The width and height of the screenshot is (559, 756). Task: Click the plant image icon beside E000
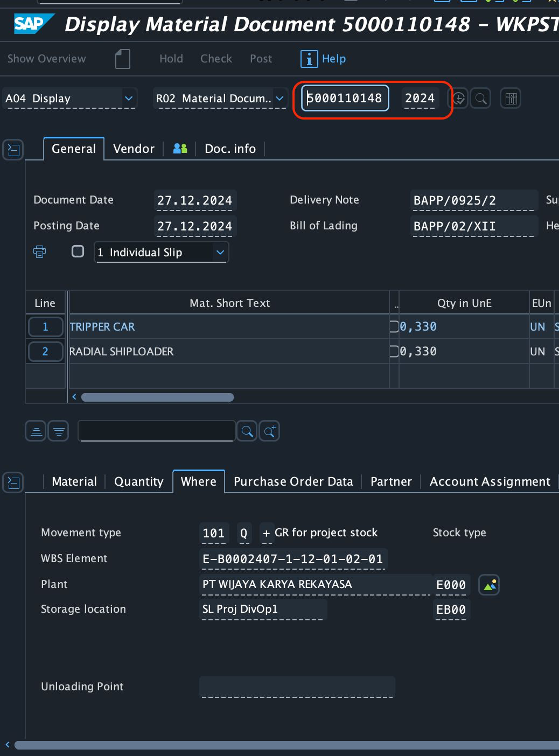click(489, 585)
